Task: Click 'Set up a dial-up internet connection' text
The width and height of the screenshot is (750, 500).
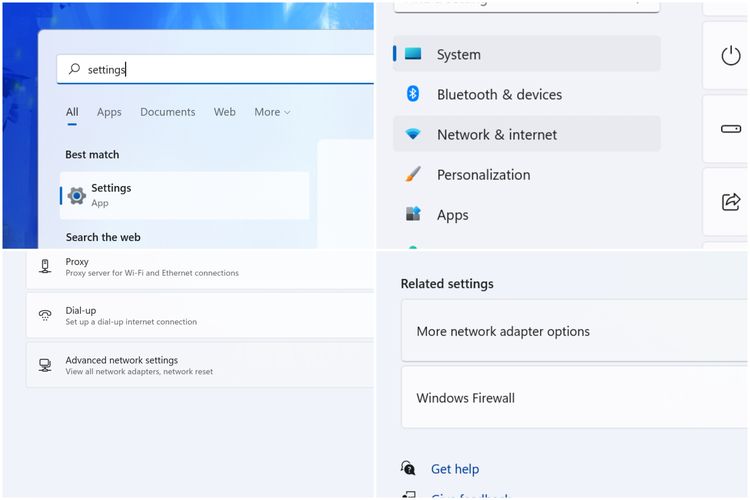Action: [x=131, y=322]
